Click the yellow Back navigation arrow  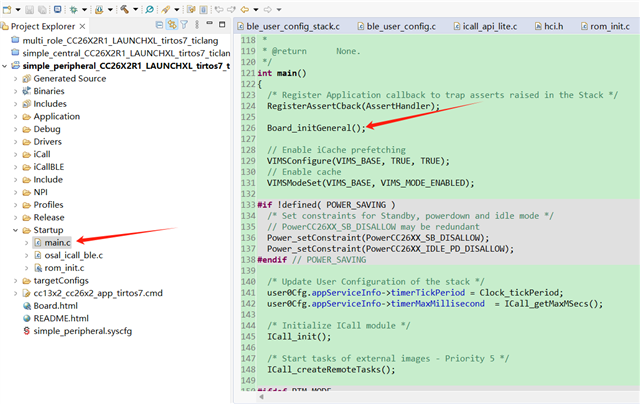click(x=245, y=9)
